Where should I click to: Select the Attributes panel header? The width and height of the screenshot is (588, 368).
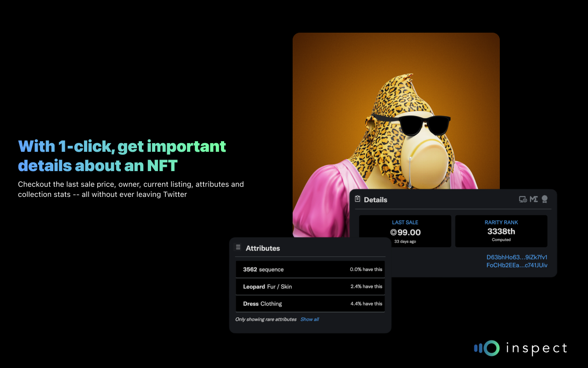click(263, 248)
